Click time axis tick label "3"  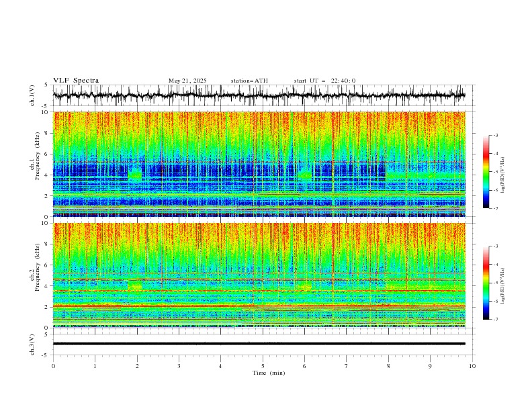click(179, 366)
